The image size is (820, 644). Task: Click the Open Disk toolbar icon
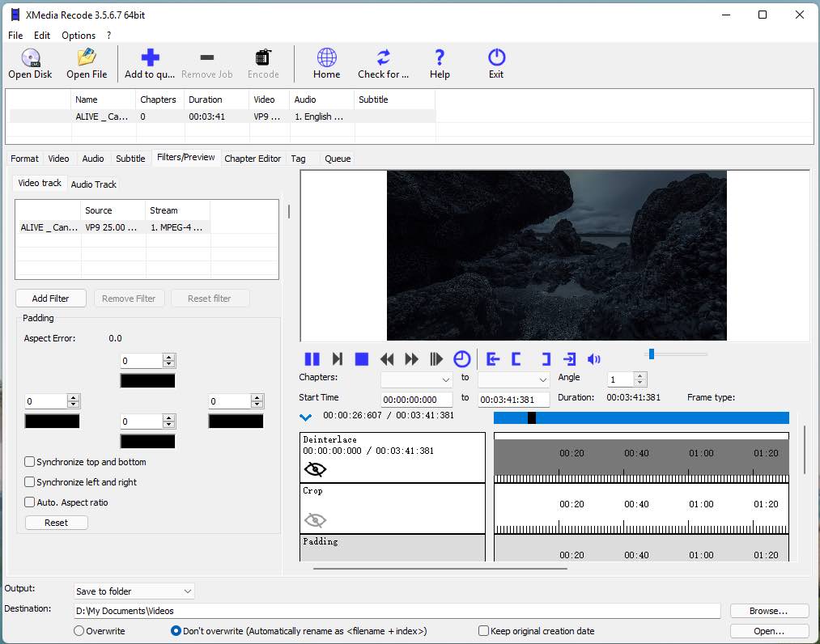point(30,57)
